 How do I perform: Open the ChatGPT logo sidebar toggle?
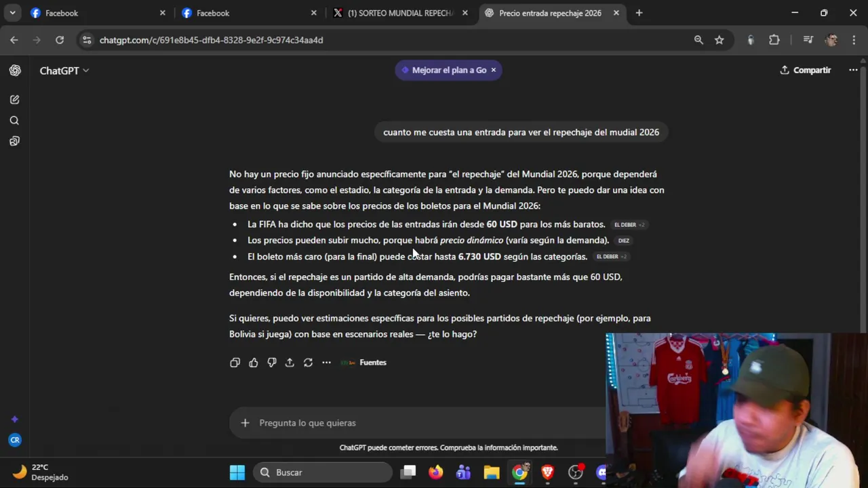coord(15,70)
